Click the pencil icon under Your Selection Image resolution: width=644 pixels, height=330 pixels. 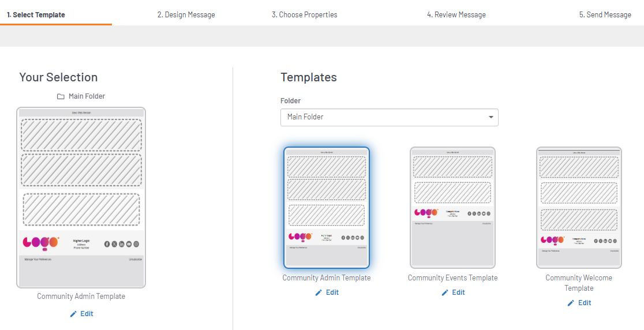point(73,314)
